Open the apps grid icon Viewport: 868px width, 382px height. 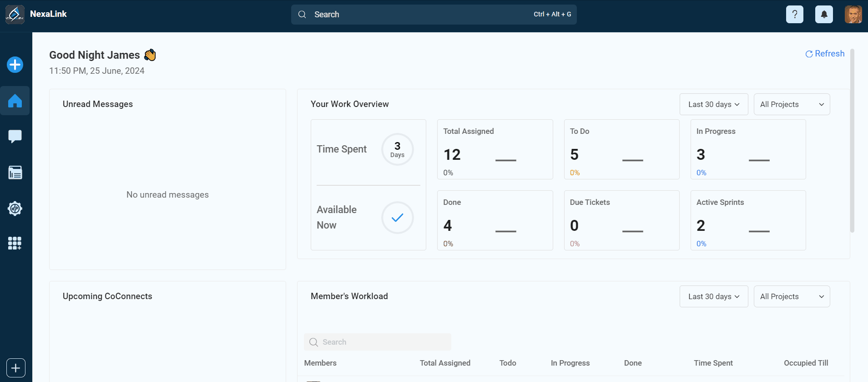15,243
